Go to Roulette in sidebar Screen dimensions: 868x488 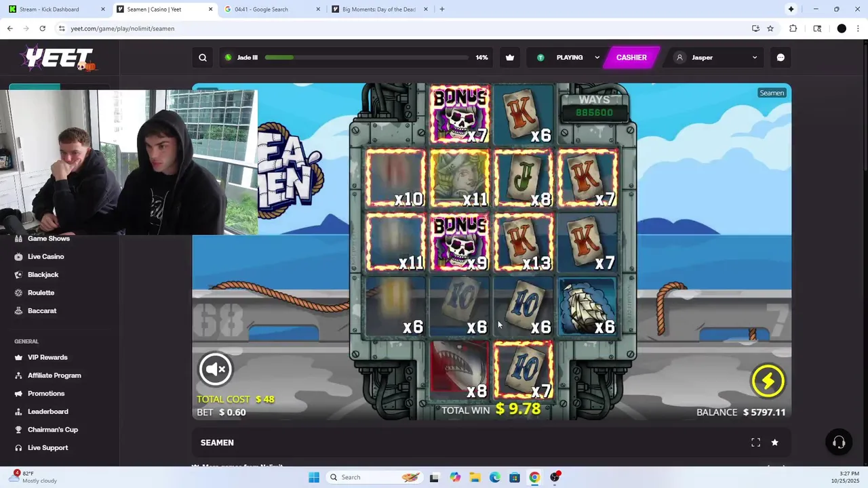pos(41,293)
